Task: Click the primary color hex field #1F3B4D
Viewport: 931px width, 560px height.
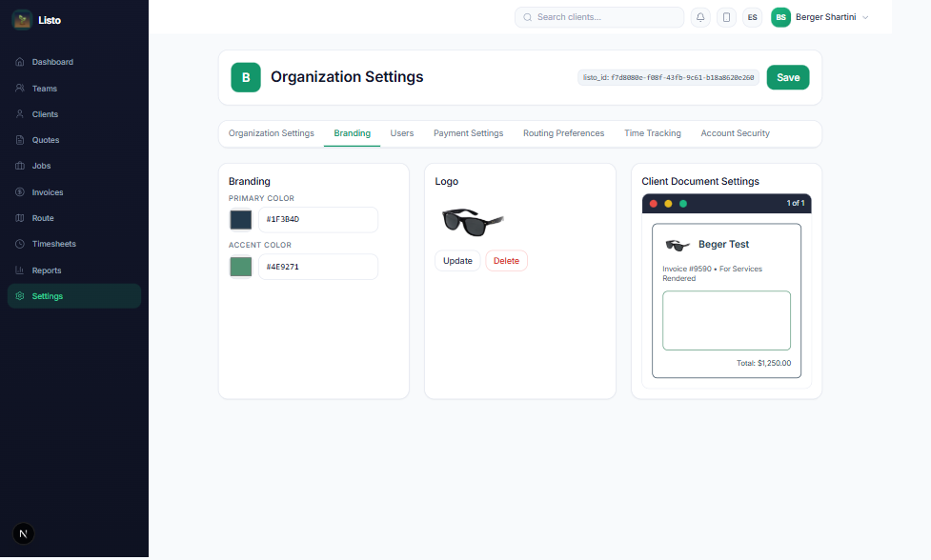Action: pos(318,219)
